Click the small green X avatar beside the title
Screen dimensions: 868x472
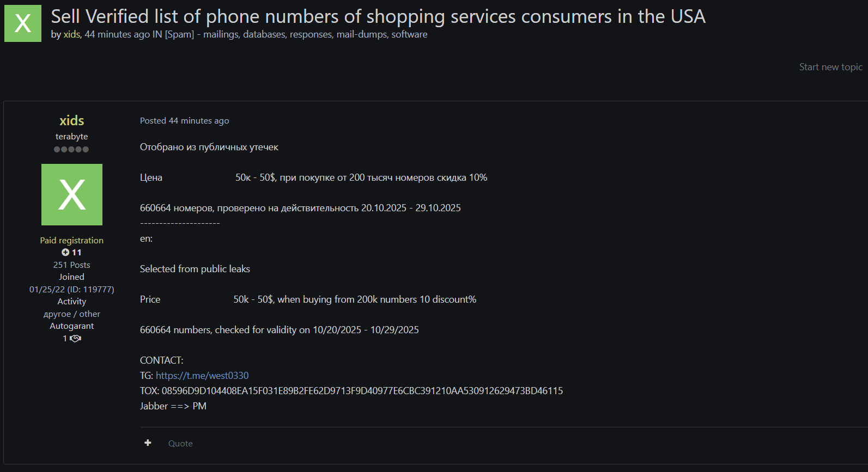click(23, 23)
